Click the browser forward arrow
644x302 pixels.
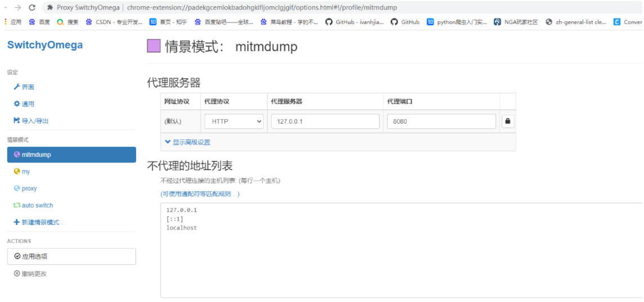click(17, 7)
